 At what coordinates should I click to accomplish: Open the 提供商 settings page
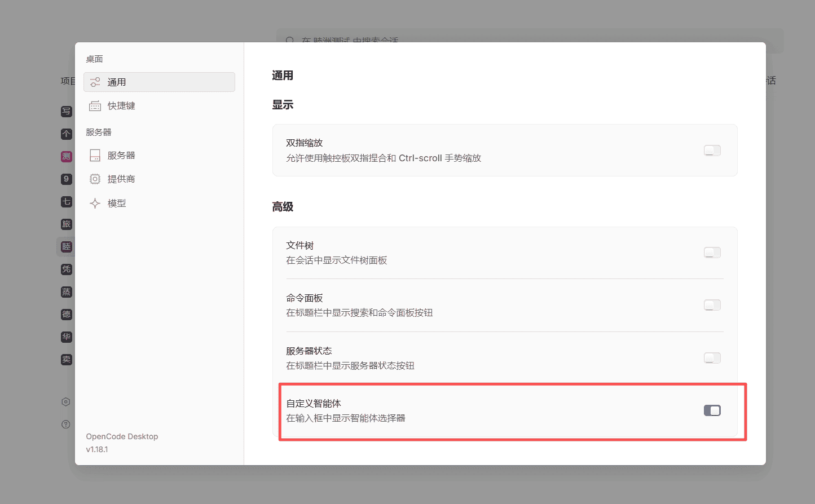tap(159, 179)
